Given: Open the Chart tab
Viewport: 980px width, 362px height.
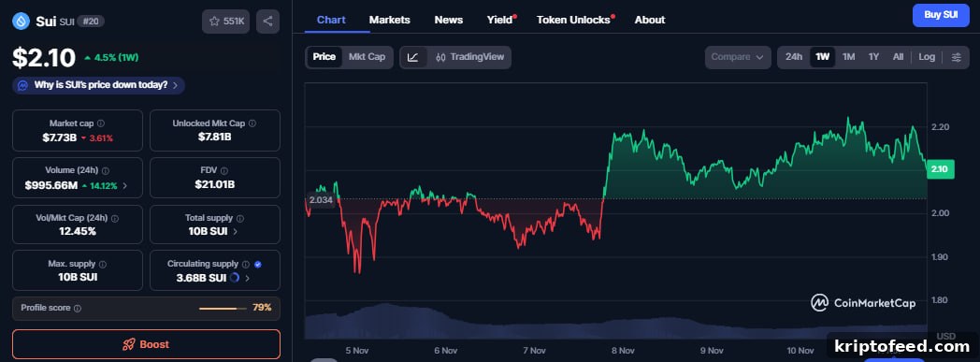Looking at the screenshot, I should tap(331, 20).
